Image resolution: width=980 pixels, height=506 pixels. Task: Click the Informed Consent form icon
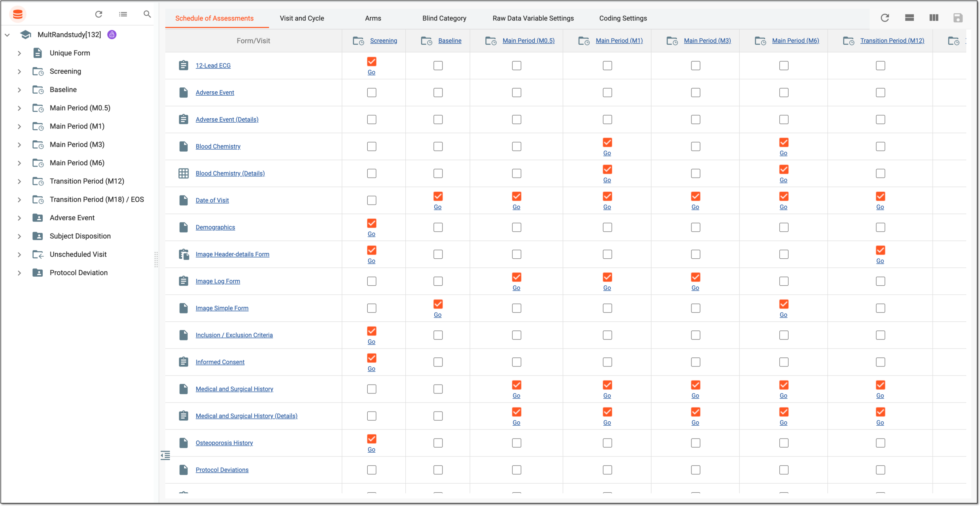click(183, 362)
